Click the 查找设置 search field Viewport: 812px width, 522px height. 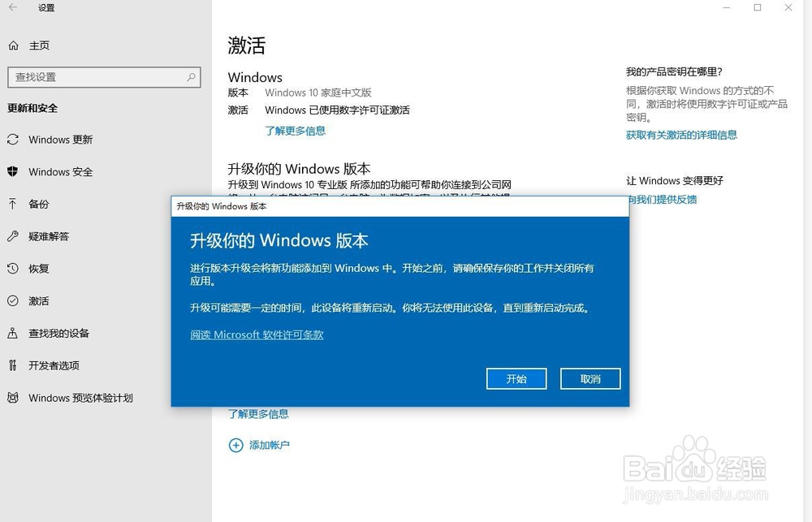tap(104, 77)
